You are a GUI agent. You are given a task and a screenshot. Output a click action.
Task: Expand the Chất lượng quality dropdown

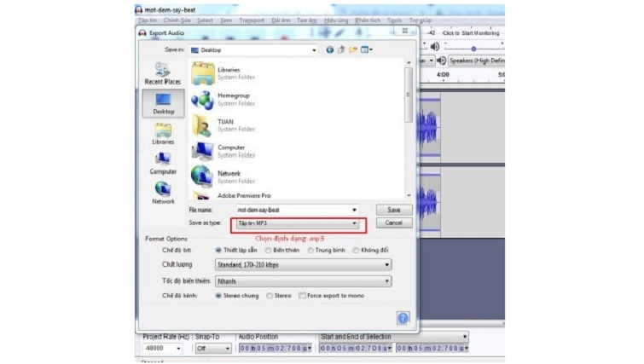tap(303, 265)
